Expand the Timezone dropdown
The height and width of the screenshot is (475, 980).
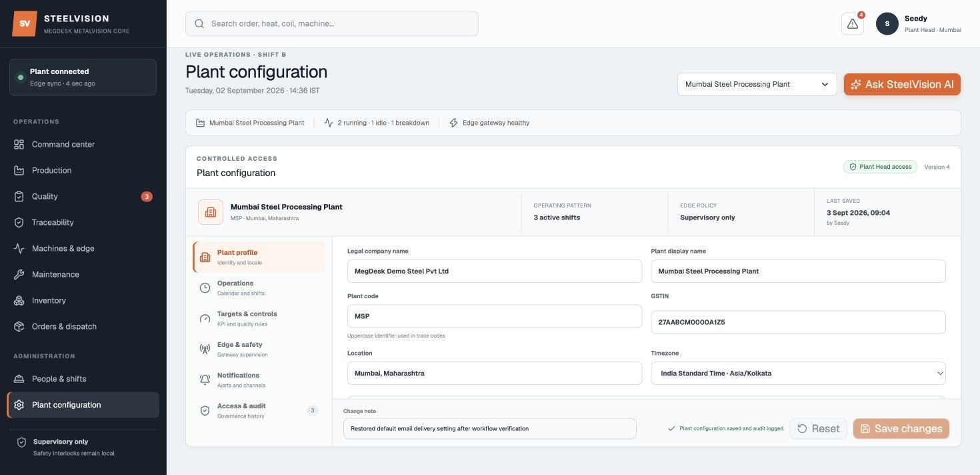(798, 374)
